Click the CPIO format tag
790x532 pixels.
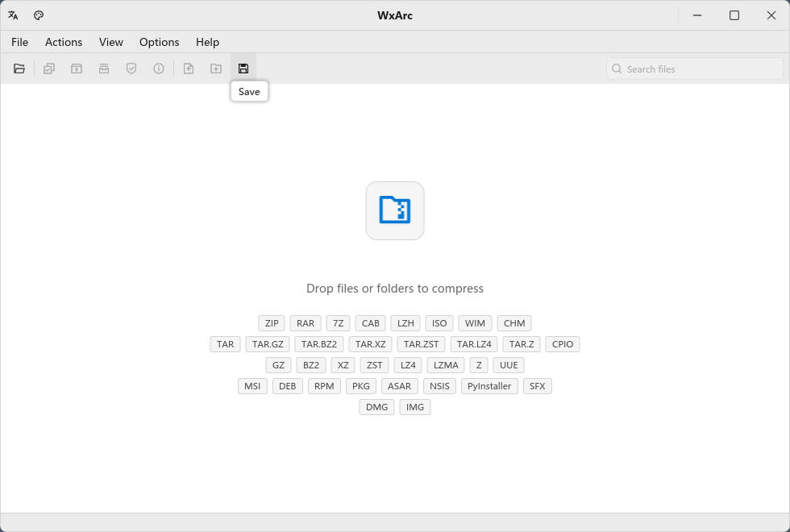click(x=563, y=344)
